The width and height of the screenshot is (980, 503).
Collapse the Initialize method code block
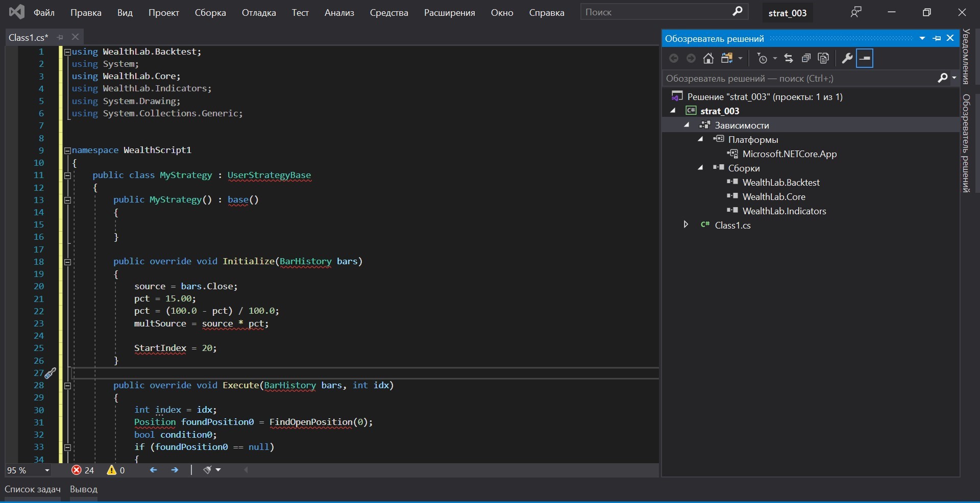[x=67, y=262]
